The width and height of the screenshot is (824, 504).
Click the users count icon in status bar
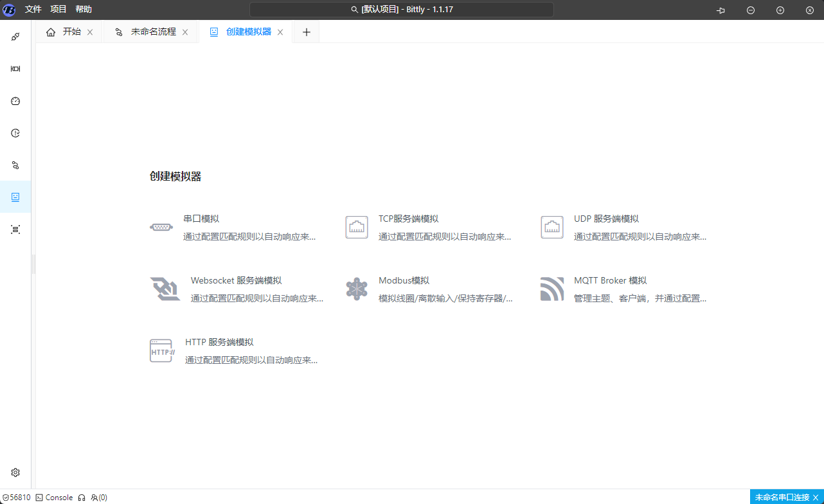click(99, 498)
